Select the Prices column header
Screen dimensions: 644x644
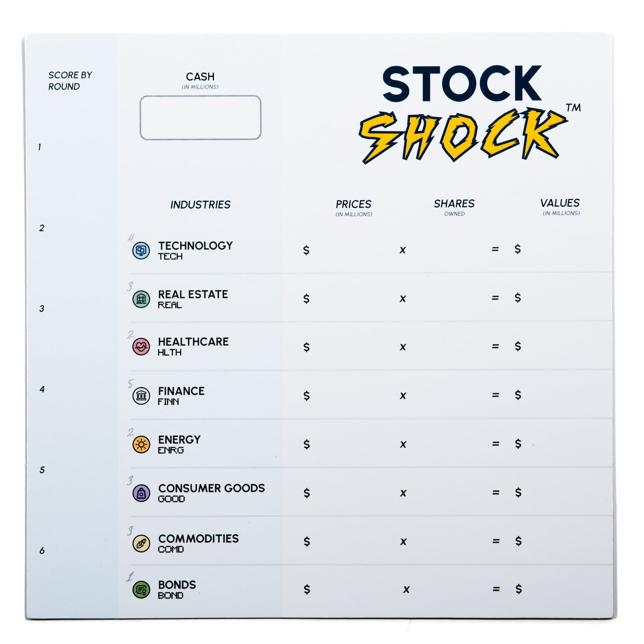(353, 204)
